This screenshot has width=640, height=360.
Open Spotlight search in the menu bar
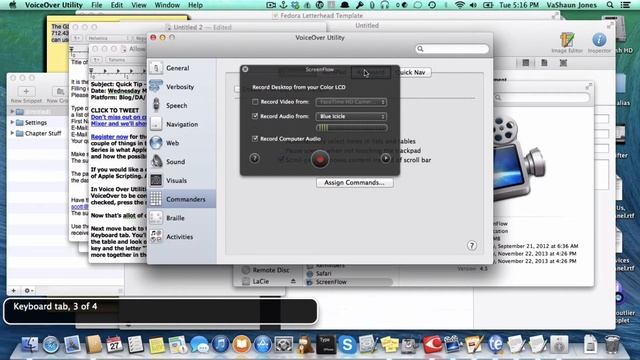[610, 5]
